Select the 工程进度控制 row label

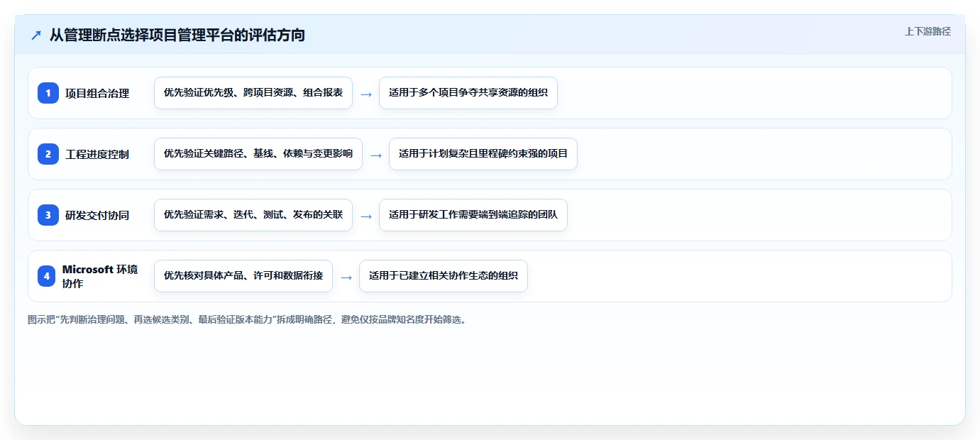(x=97, y=154)
